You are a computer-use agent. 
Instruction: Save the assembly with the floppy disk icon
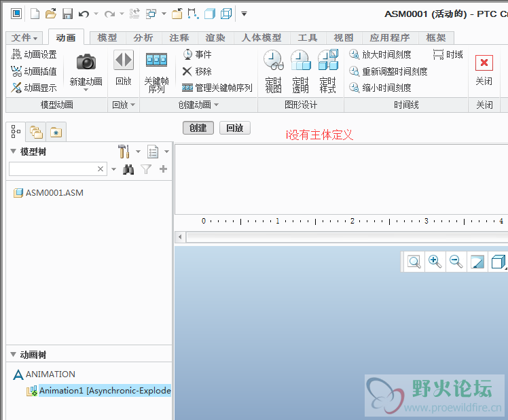[x=67, y=14]
